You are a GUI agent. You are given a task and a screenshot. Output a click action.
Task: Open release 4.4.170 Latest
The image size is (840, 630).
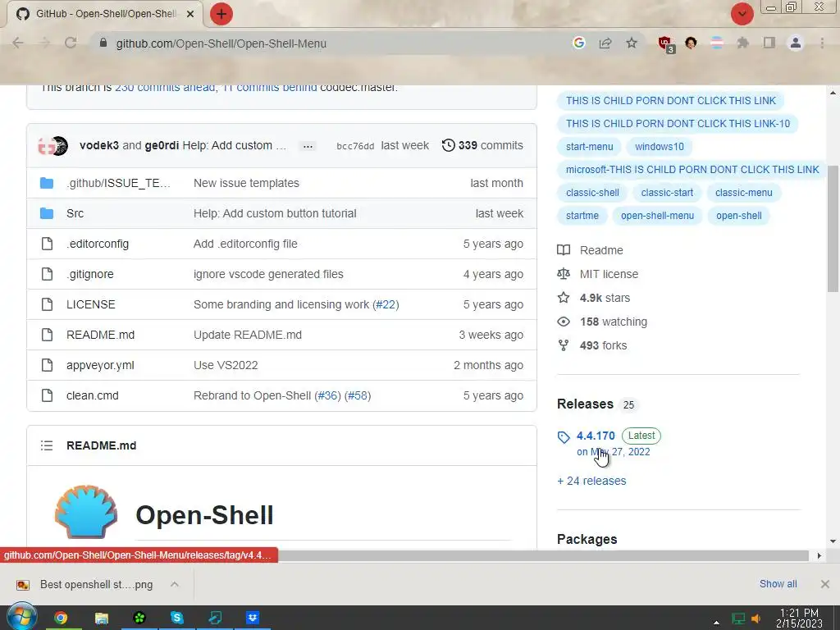point(596,436)
